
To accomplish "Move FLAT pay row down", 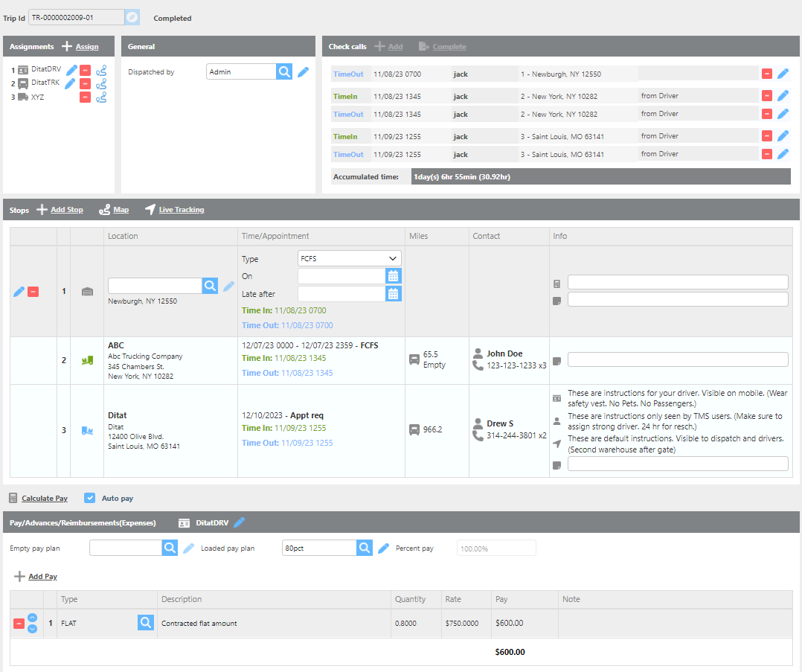I will tap(32, 629).
